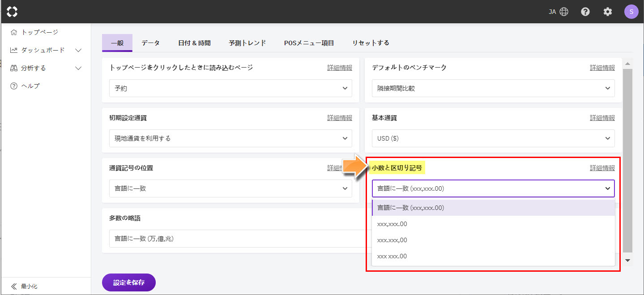Open the USD ($) base currency dropdown
This screenshot has width=644, height=295.
pyautogui.click(x=493, y=138)
